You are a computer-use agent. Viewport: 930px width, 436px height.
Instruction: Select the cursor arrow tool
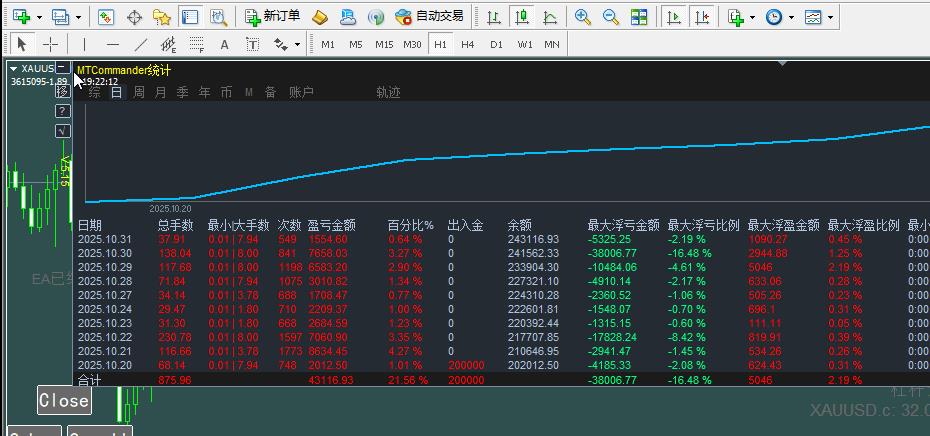coord(22,44)
